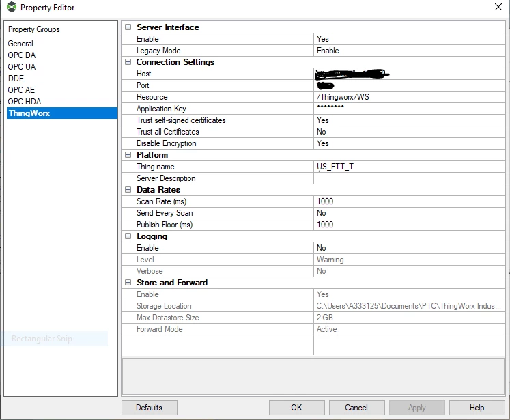Viewport: 510px width, 420px height.
Task: Edit the Publish Floor (ms) value 1000
Action: 409,225
